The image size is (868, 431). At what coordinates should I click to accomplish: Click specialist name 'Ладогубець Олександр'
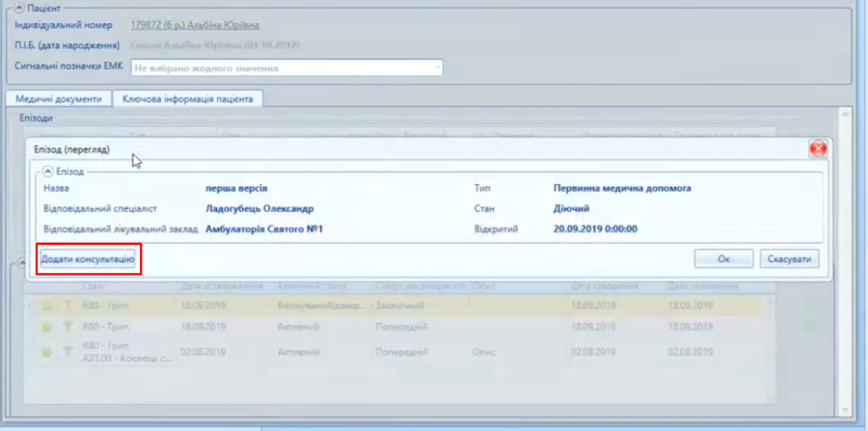(259, 208)
